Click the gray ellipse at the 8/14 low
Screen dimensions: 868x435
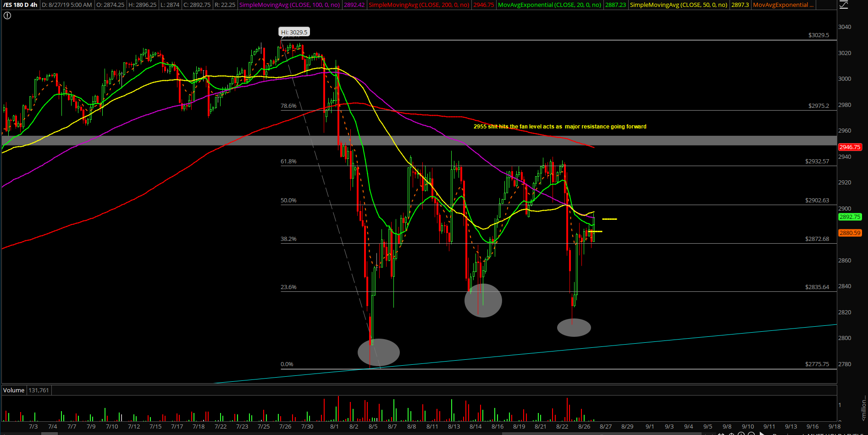(483, 301)
